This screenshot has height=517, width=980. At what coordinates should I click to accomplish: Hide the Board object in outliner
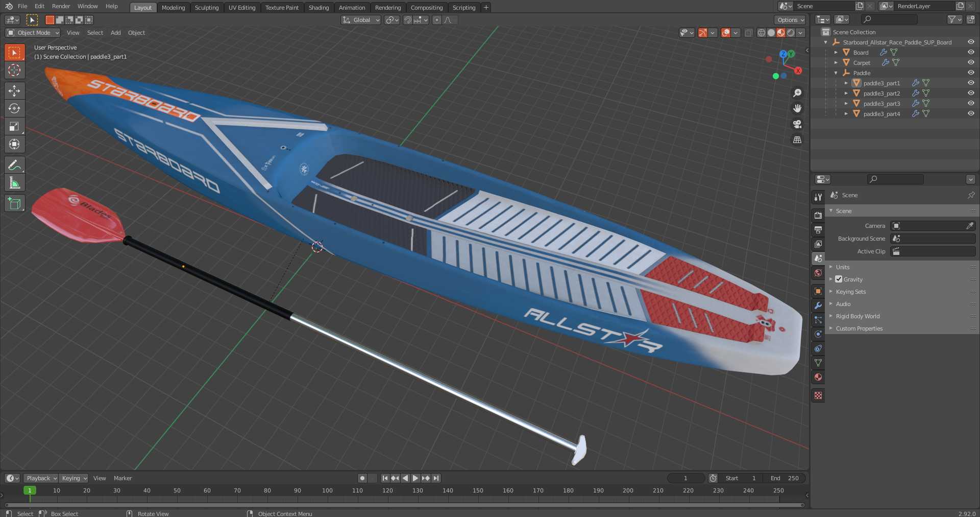tap(971, 52)
